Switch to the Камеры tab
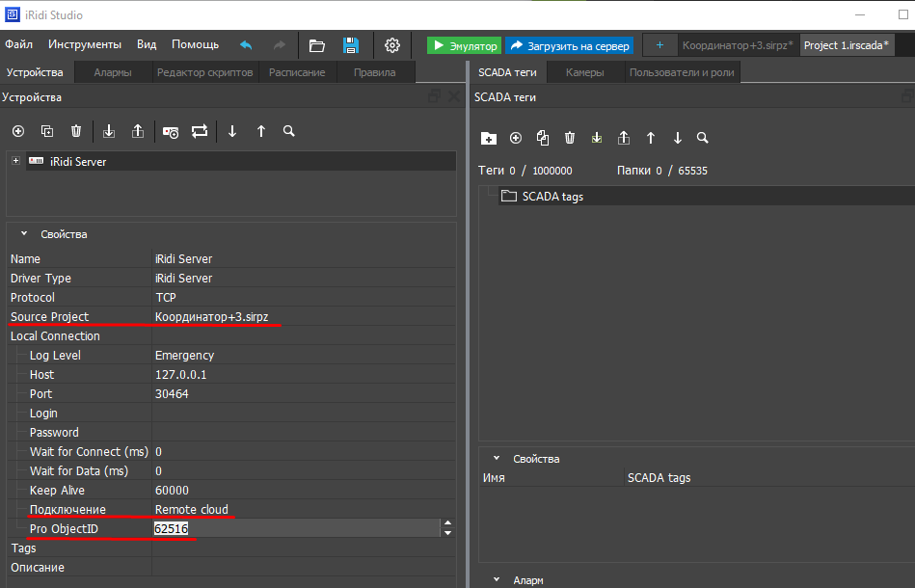This screenshot has height=588, width=915. tap(584, 72)
